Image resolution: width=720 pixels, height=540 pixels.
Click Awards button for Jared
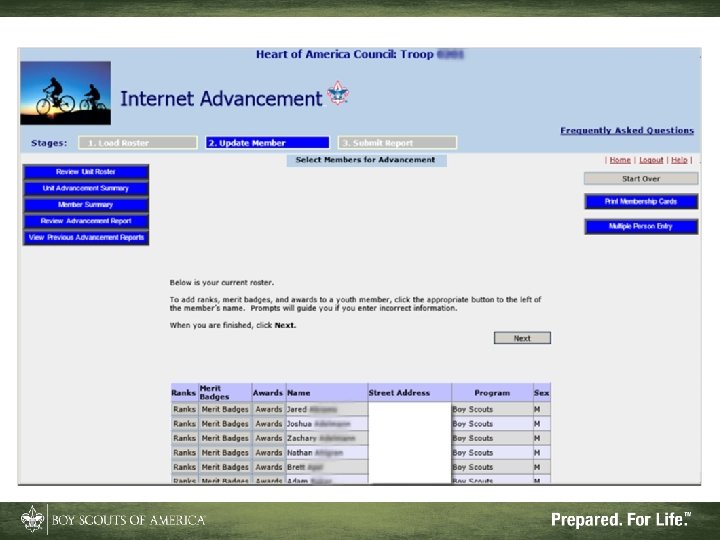pyautogui.click(x=269, y=409)
